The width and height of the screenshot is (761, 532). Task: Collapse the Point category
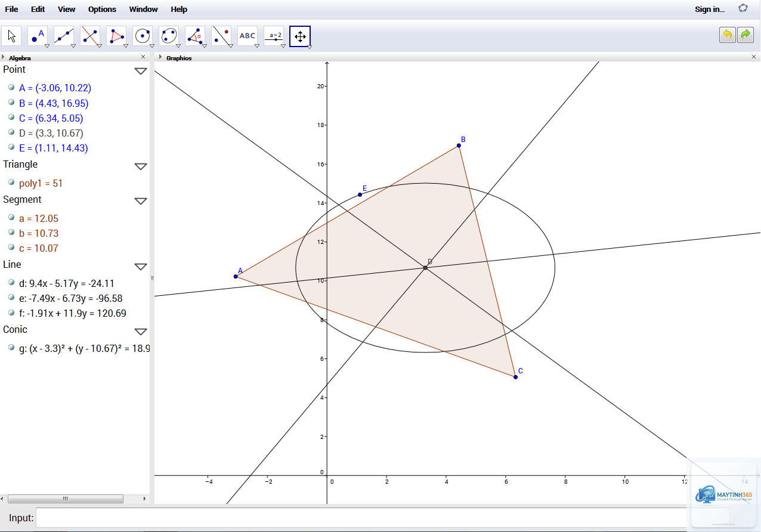tap(141, 71)
